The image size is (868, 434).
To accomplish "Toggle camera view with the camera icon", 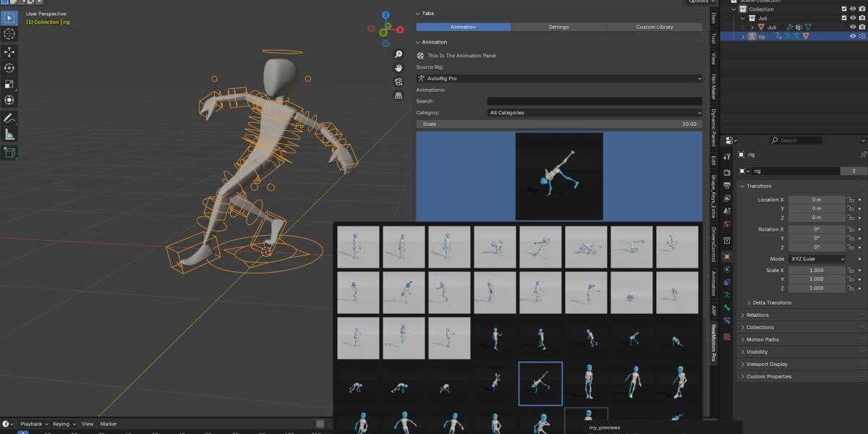I will coord(398,82).
